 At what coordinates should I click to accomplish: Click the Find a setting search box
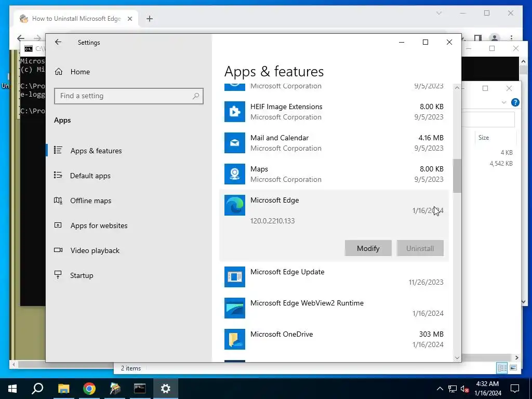(129, 96)
